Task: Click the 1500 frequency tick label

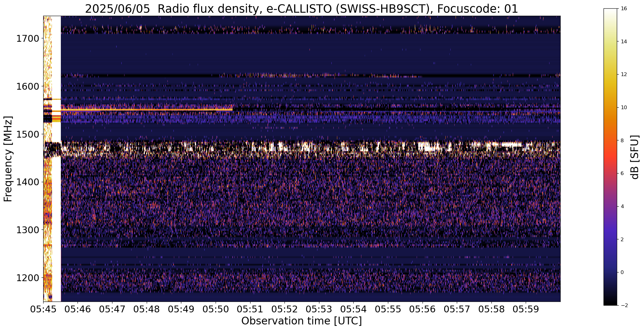Action: (27, 134)
